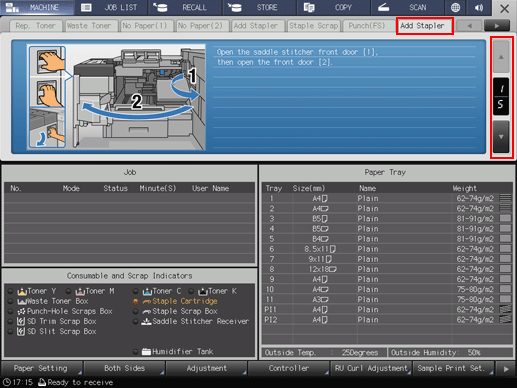Click the Toner Y indicator icon
Image resolution: width=517 pixels, height=388 pixels.
click(x=22, y=291)
